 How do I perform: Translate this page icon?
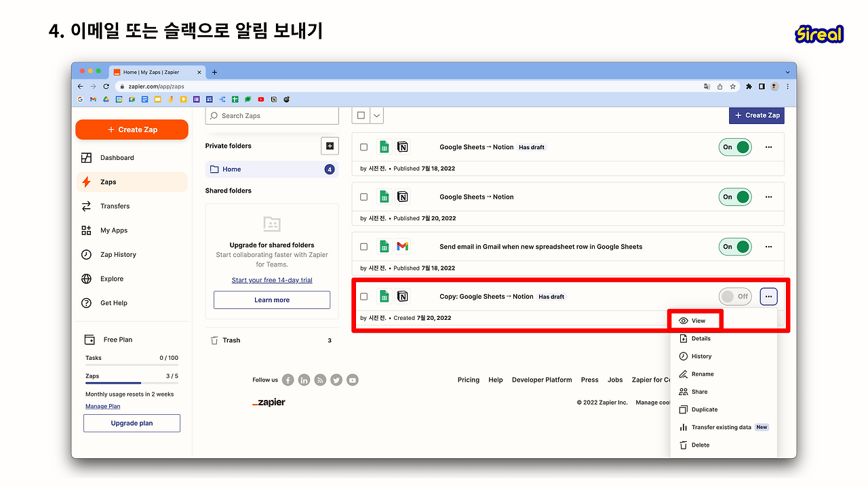point(707,87)
